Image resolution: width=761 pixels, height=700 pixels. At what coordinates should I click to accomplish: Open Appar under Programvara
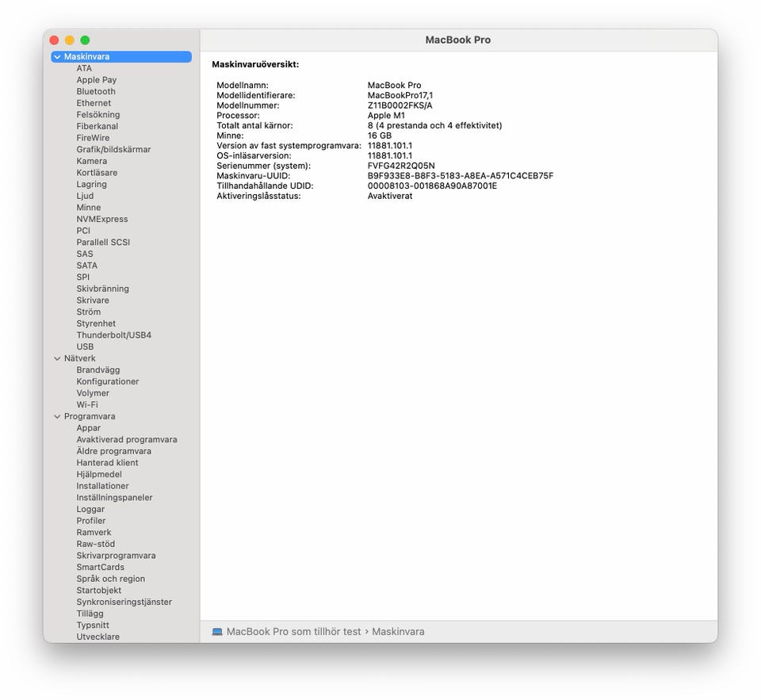coord(88,428)
